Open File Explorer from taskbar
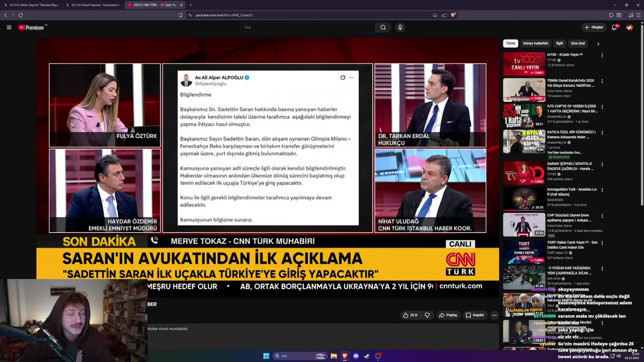The height and width of the screenshot is (362, 644). [334, 356]
